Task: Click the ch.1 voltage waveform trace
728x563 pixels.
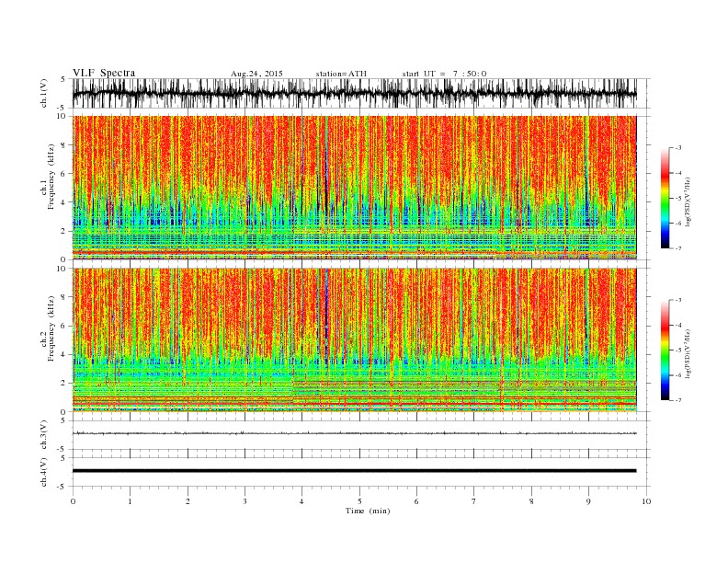Action: coord(354,93)
